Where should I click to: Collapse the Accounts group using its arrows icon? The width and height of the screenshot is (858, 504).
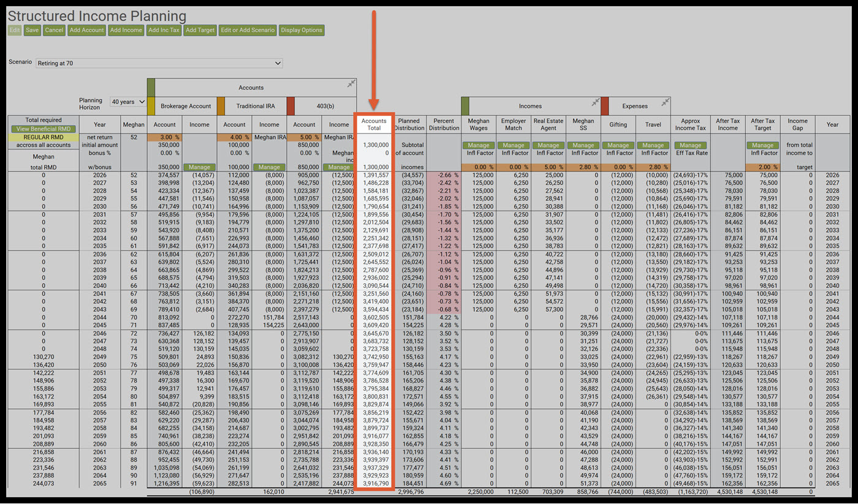(351, 84)
